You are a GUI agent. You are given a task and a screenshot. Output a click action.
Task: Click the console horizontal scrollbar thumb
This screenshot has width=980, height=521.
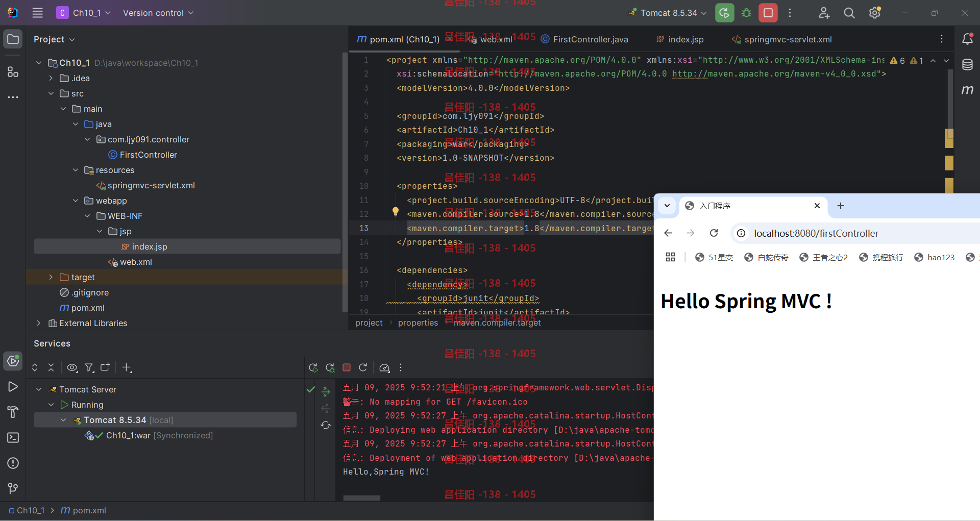(361, 498)
